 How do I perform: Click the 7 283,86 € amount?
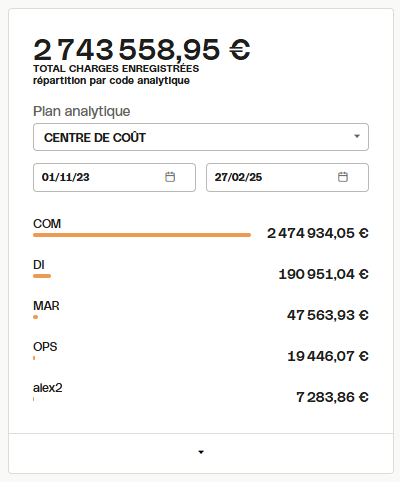tap(332, 397)
